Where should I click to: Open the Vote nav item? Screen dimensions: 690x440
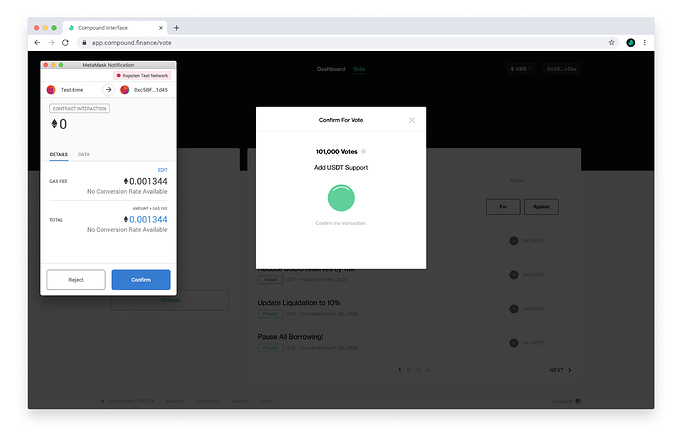pyautogui.click(x=359, y=69)
